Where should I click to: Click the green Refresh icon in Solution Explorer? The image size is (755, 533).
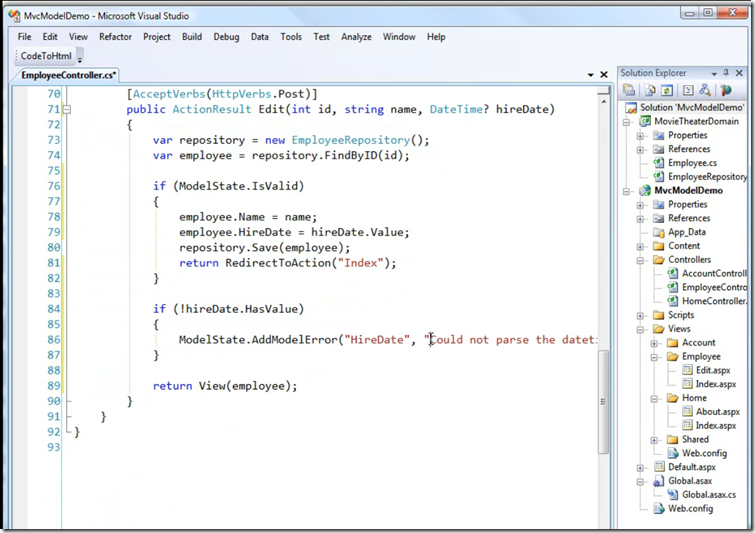pyautogui.click(x=667, y=90)
